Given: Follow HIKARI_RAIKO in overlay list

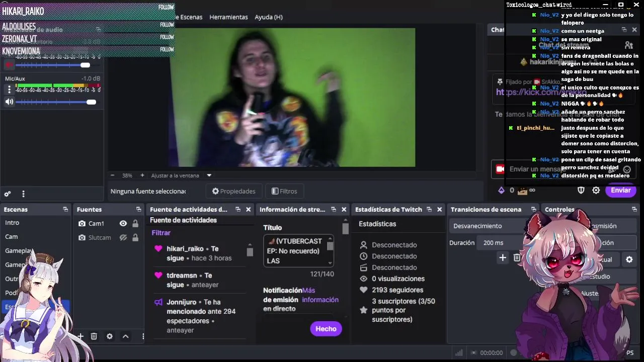Looking at the screenshot, I should tap(166, 8).
